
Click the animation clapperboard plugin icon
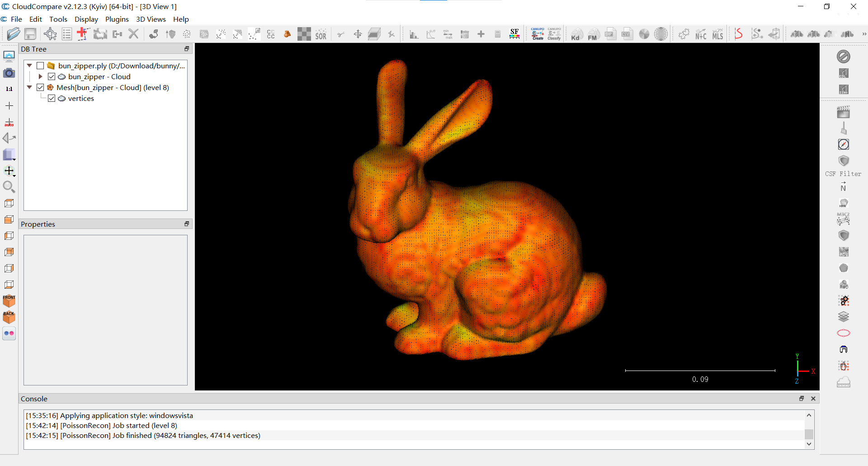pos(844,112)
